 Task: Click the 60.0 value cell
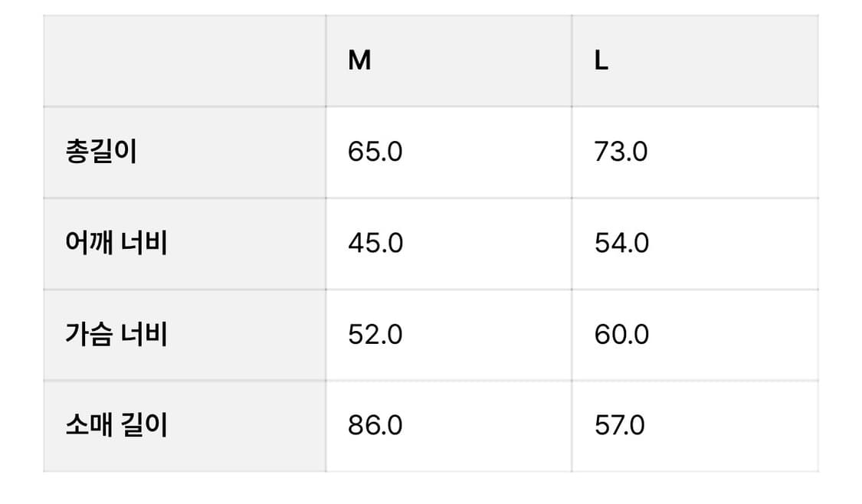(x=621, y=334)
